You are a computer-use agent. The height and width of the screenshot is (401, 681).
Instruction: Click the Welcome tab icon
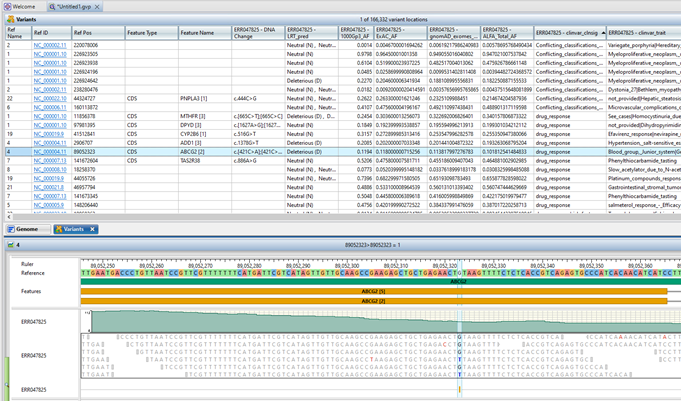point(6,6)
